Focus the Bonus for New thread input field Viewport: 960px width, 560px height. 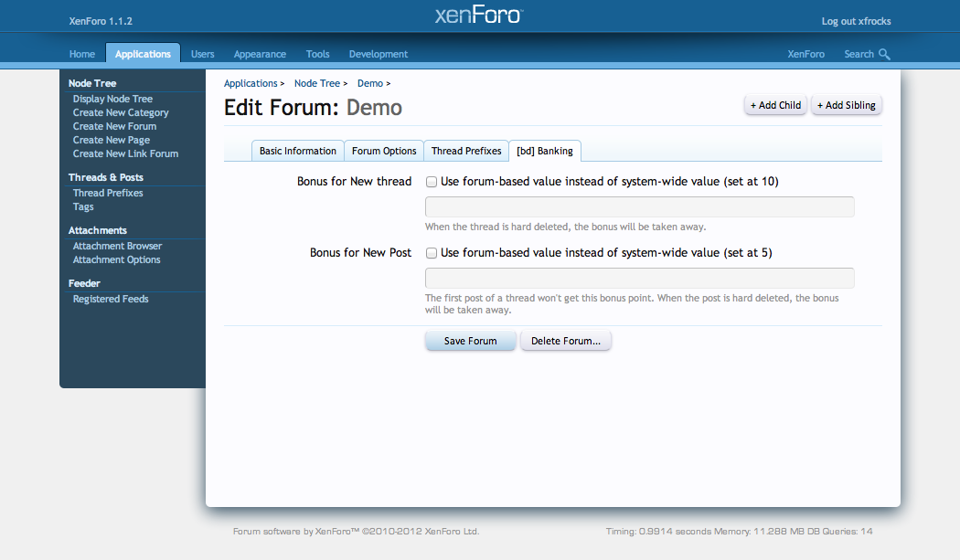click(x=639, y=206)
